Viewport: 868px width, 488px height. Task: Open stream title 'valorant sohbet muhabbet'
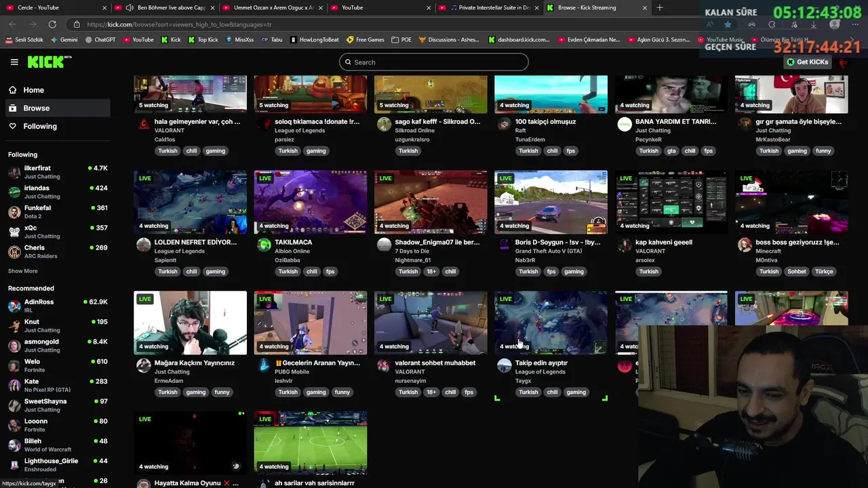(435, 363)
